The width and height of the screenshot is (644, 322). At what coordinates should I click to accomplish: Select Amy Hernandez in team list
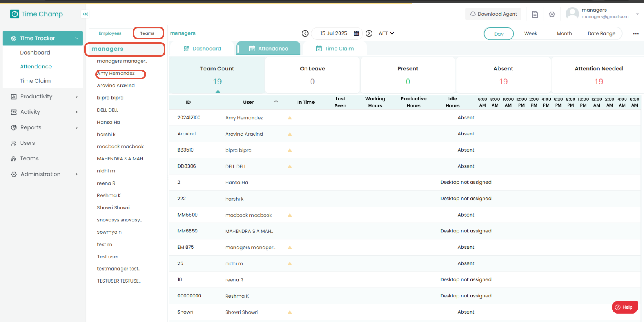116,74
